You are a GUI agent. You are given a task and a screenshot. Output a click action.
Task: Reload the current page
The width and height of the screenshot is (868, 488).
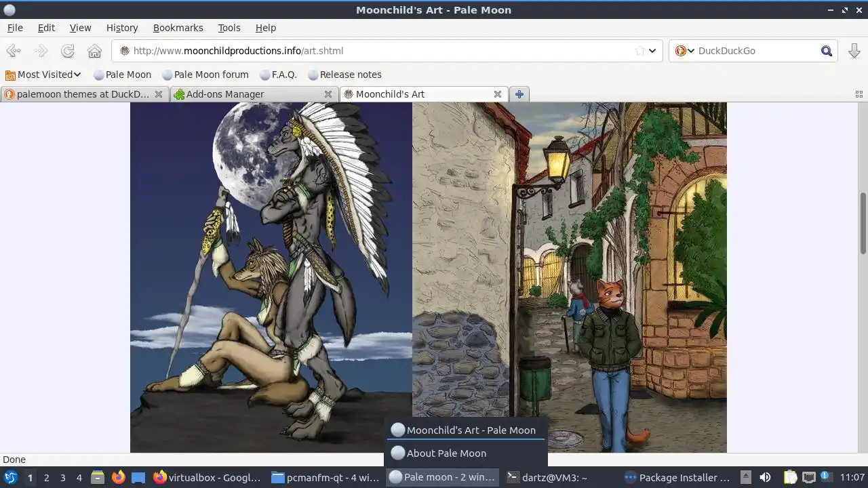pos(68,51)
